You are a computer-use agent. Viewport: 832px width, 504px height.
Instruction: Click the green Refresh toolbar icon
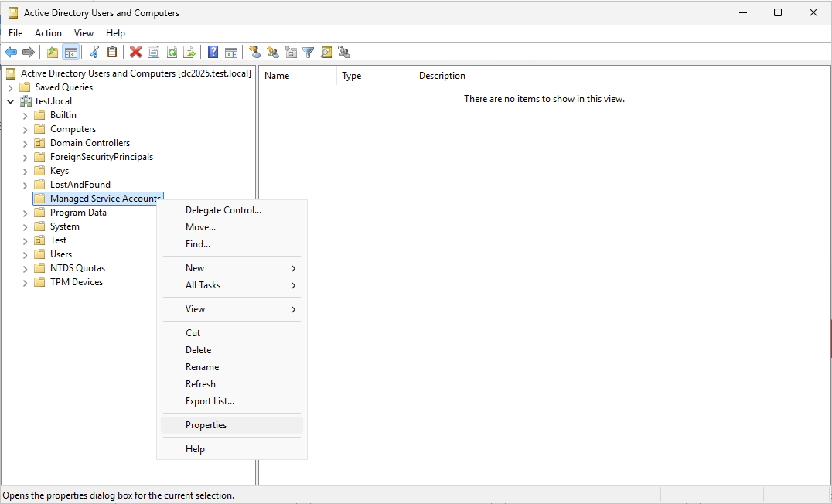[172, 52]
